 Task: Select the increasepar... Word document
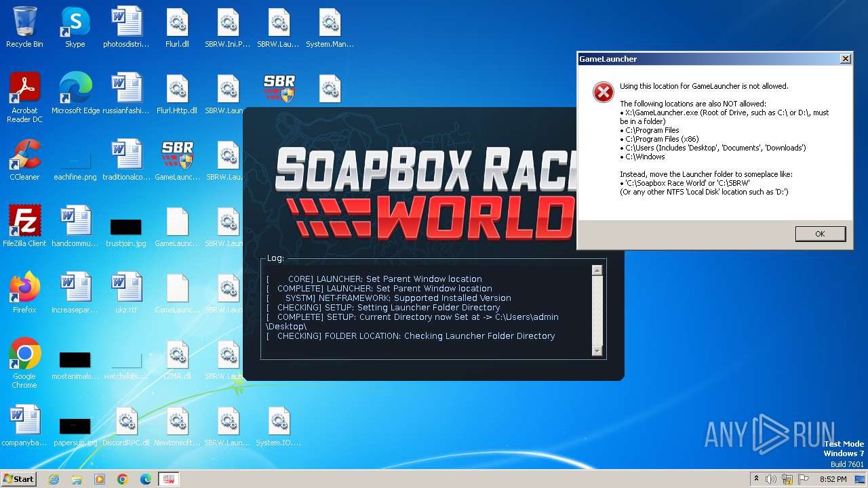tap(75, 293)
